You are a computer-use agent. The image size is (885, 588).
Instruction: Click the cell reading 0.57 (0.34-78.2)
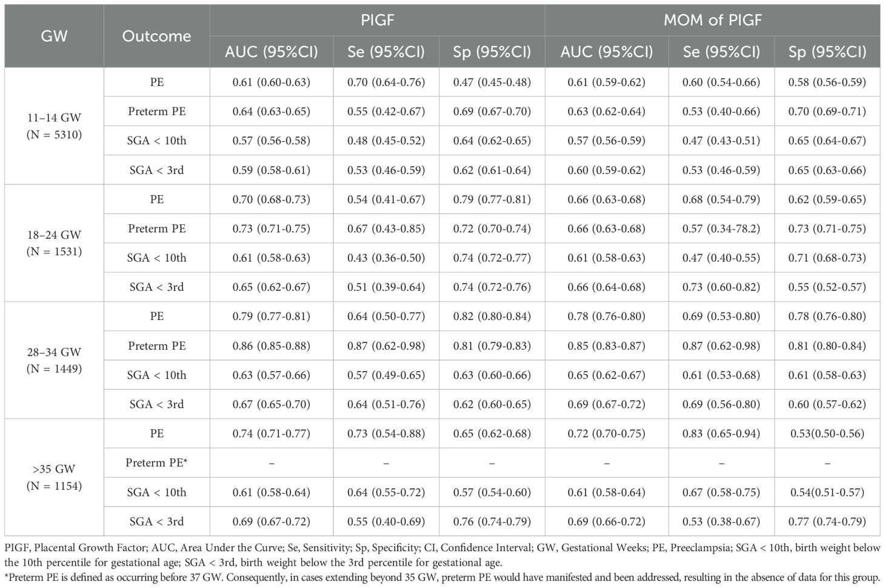[721, 229]
